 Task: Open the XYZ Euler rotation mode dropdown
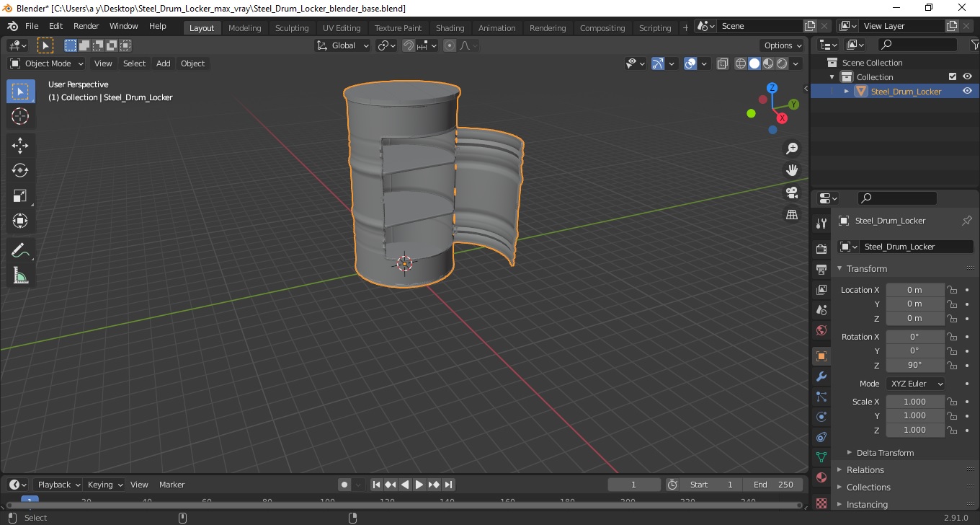[x=915, y=384]
